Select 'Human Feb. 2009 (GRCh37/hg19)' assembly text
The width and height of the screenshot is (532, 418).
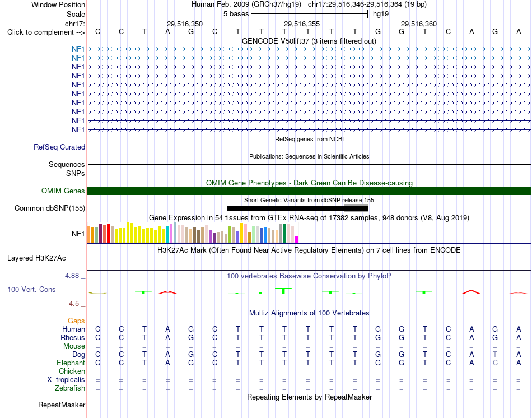246,4
